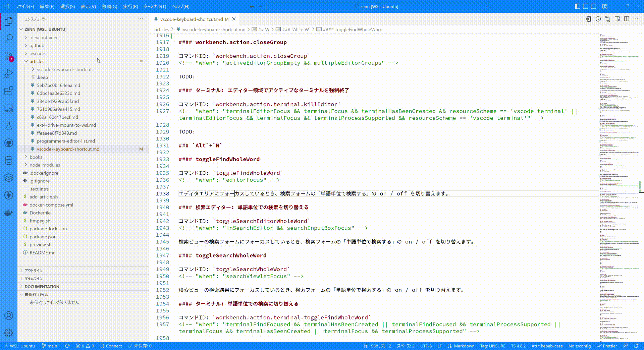Viewport: 644px width, 350px height.
Task: Open the Search view in activity bar
Action: coord(9,39)
